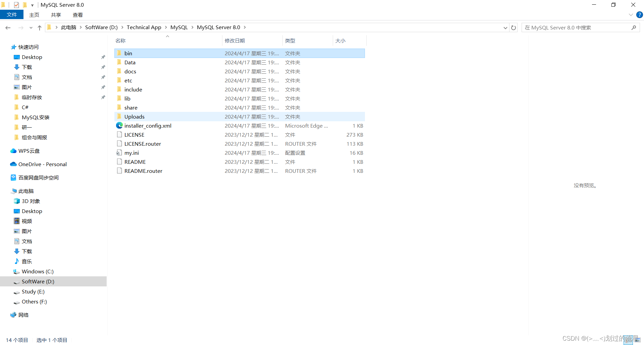
Task: Select the Uploads folder icon
Action: pos(119,116)
